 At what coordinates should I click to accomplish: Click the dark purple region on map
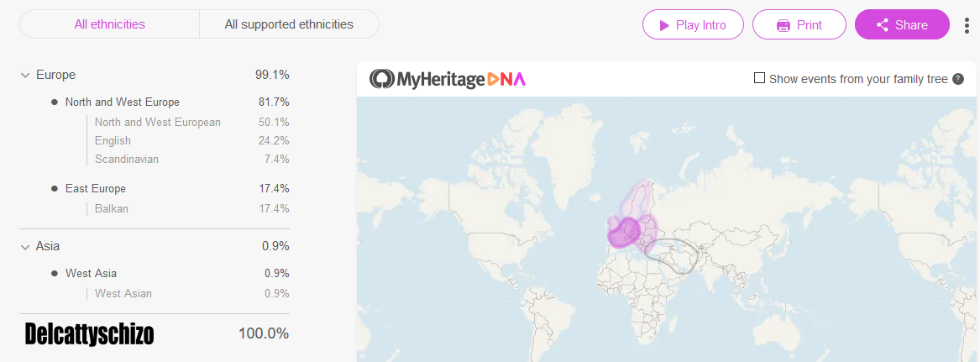coord(623,231)
